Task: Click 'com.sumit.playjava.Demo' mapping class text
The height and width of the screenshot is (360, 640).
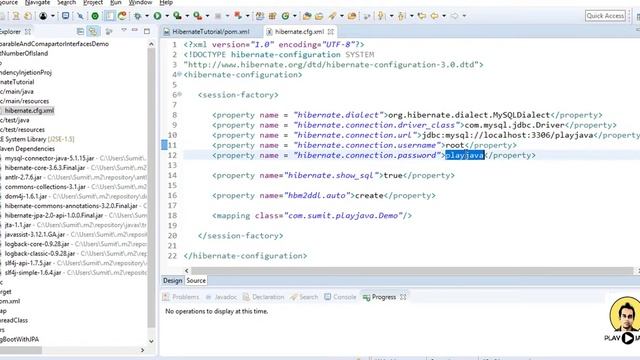Action: click(x=343, y=216)
